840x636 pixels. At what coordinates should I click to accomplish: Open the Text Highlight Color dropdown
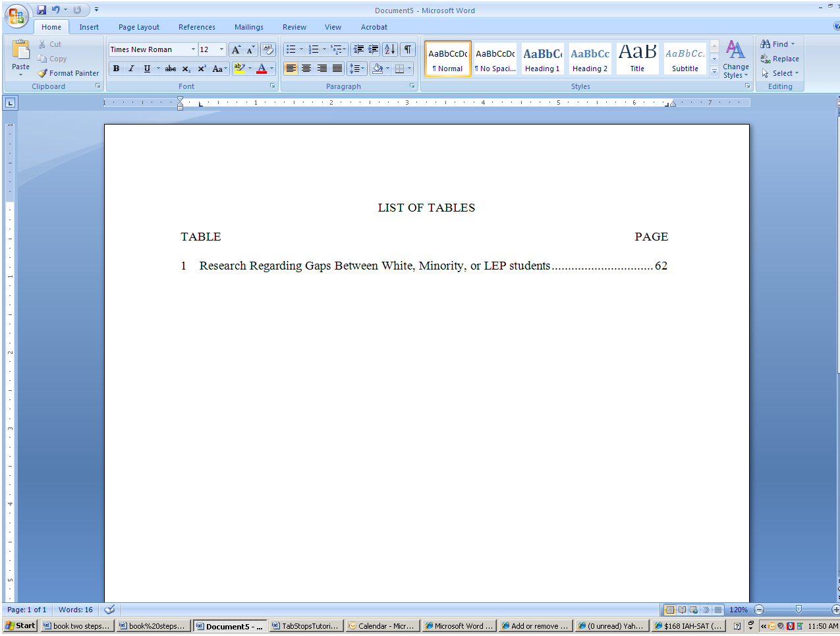click(250, 69)
